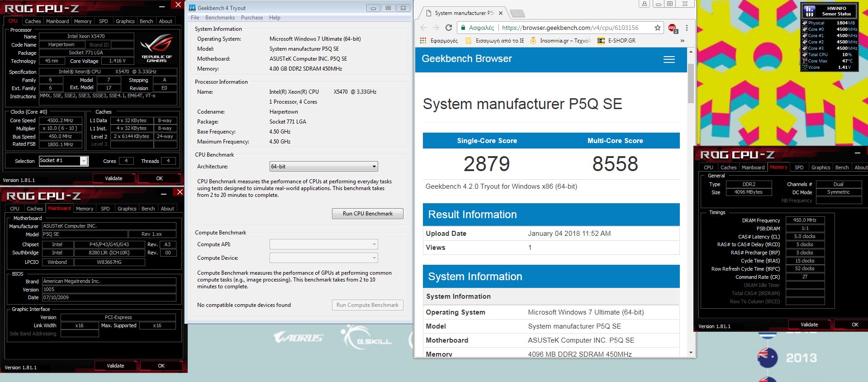
Task: Go back in Chrome browser
Action: point(423,28)
